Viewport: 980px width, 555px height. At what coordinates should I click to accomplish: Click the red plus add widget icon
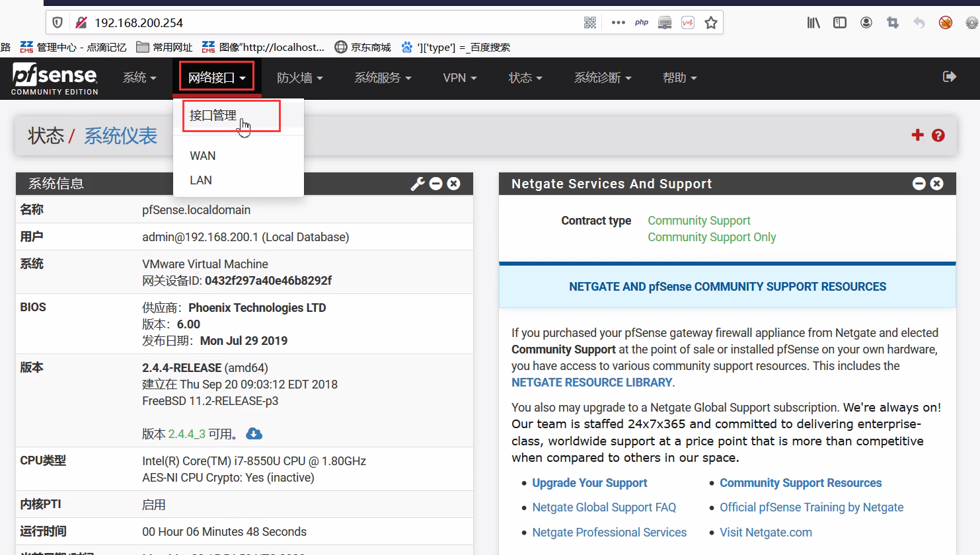pyautogui.click(x=917, y=135)
